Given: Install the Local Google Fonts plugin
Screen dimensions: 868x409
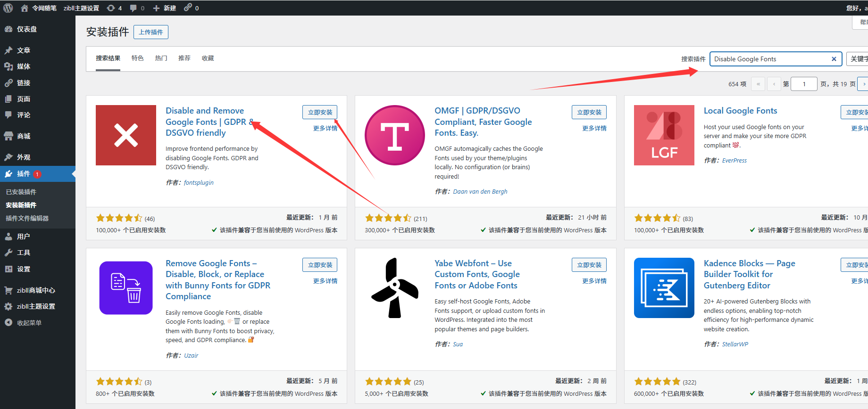Looking at the screenshot, I should [854, 112].
